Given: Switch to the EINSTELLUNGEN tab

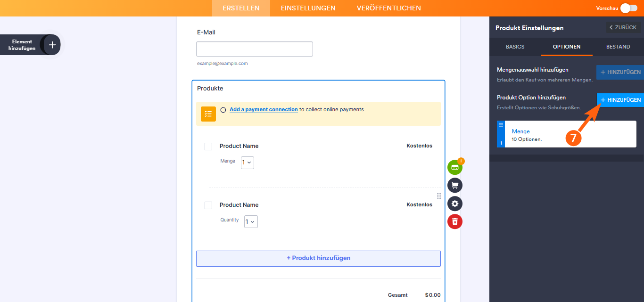Looking at the screenshot, I should tap(308, 8).
